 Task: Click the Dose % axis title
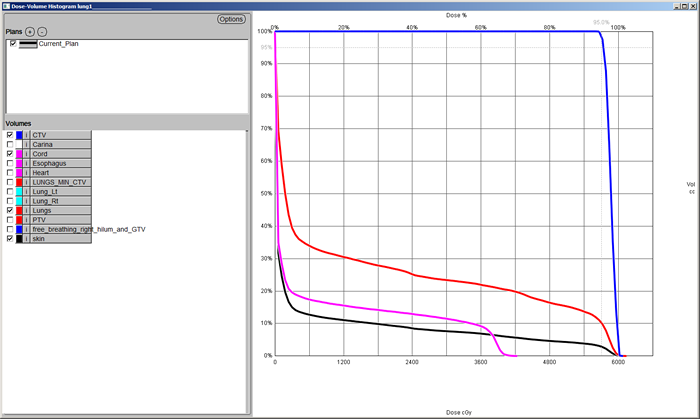(458, 16)
